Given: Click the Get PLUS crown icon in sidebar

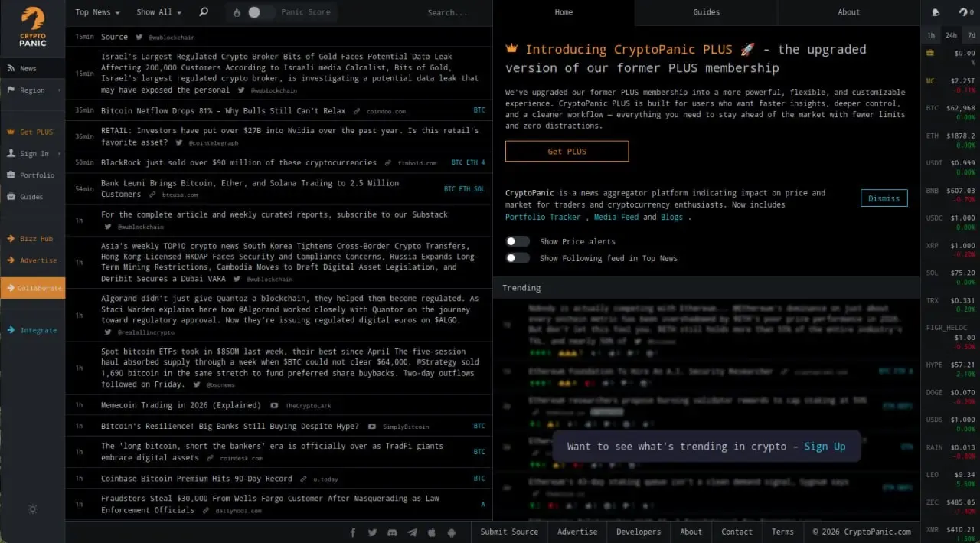Looking at the screenshot, I should point(11,132).
